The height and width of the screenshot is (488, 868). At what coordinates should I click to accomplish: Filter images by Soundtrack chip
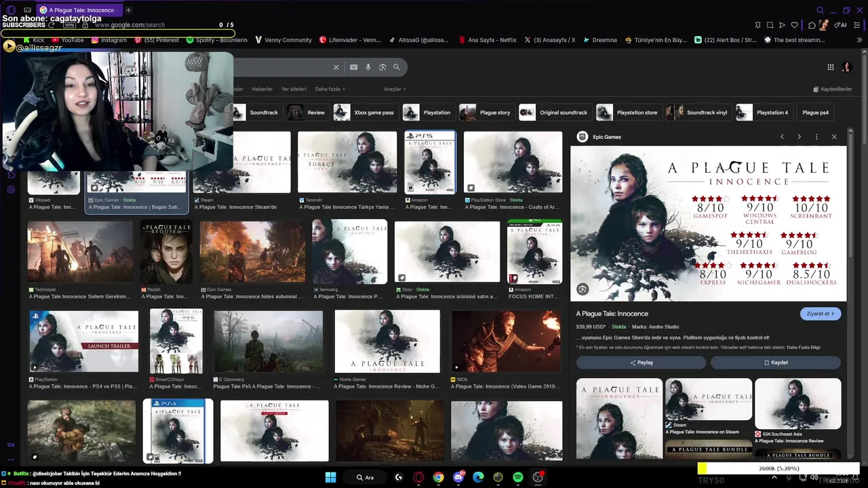tap(256, 113)
